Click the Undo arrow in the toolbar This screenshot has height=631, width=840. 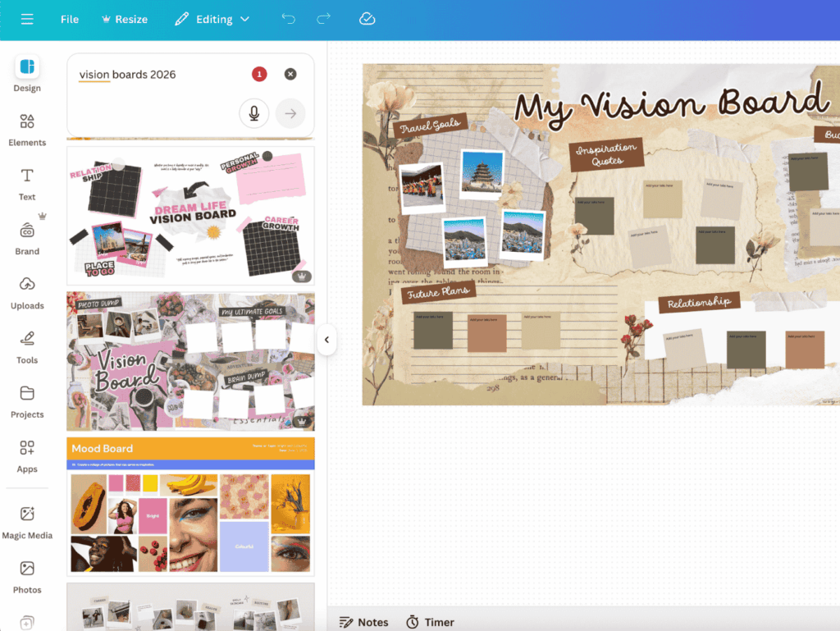tap(288, 18)
